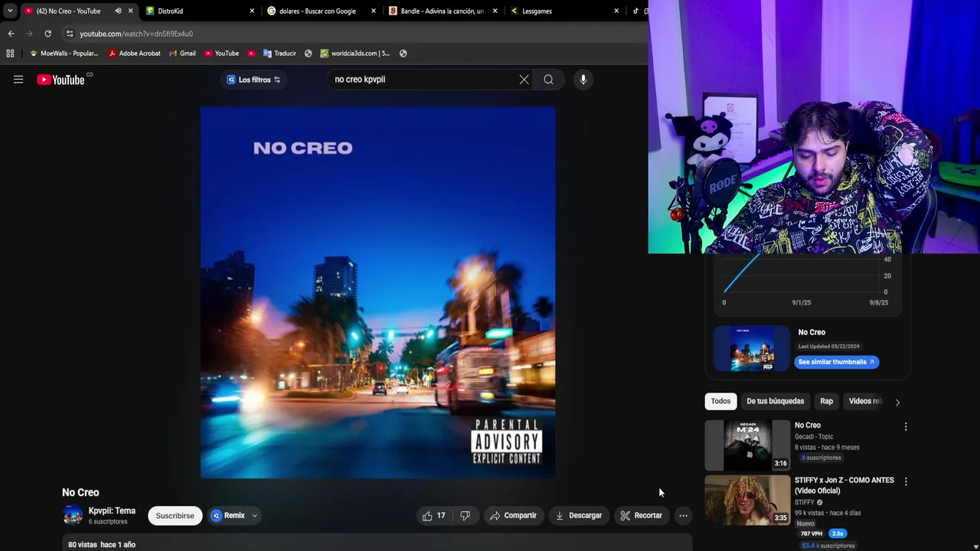
Task: Reload the page with the refresh icon
Action: [x=47, y=34]
